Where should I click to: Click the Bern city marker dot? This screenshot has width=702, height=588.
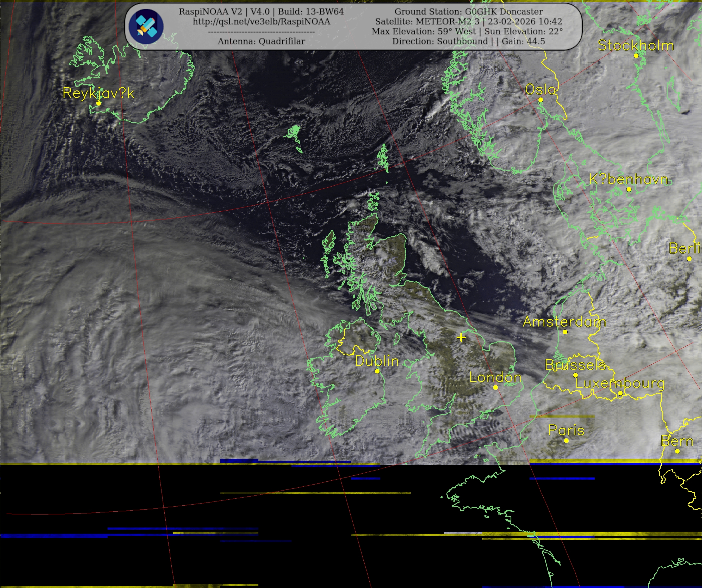pyautogui.click(x=677, y=451)
